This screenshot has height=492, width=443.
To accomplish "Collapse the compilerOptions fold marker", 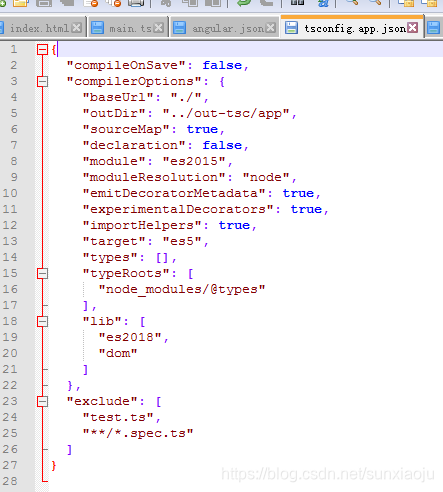I will (42, 82).
